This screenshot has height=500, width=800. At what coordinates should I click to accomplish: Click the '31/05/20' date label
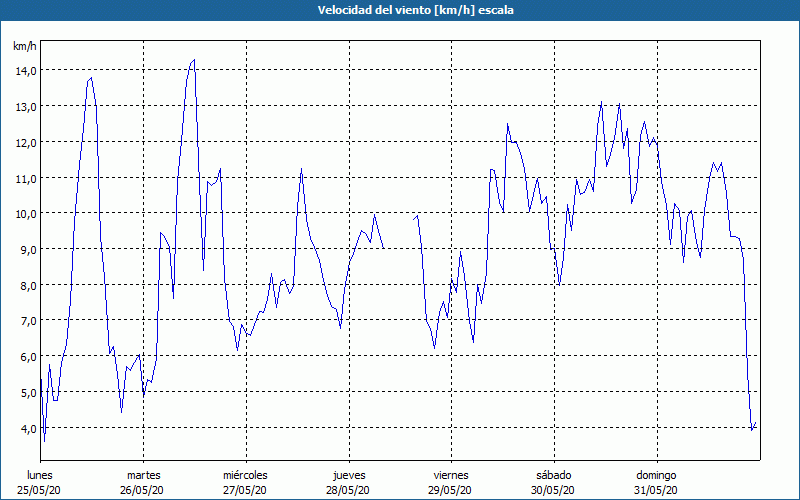click(x=656, y=490)
